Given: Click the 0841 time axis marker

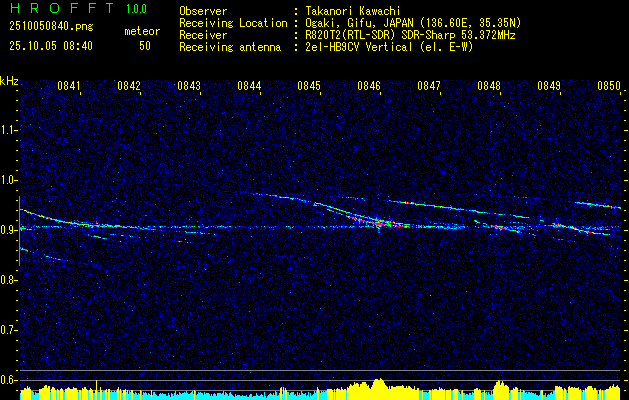Looking at the screenshot, I should pyautogui.click(x=69, y=86).
